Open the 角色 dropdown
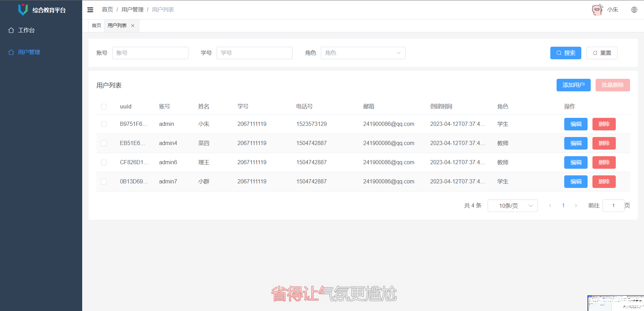 pos(363,53)
